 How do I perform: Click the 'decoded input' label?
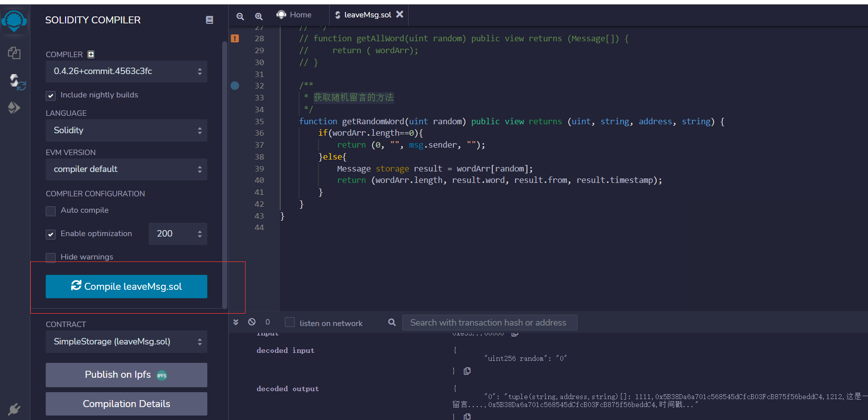click(x=285, y=350)
